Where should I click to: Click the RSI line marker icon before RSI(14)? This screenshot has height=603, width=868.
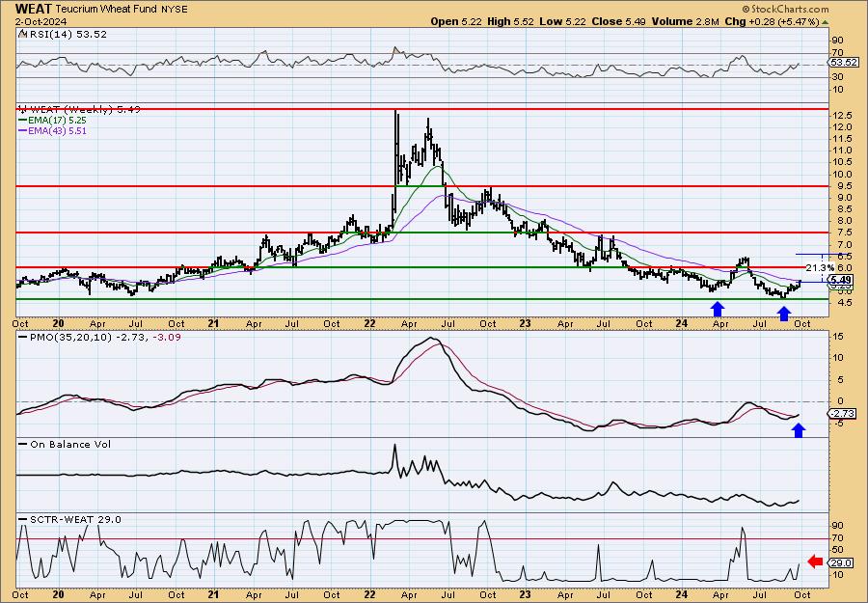pyautogui.click(x=23, y=35)
